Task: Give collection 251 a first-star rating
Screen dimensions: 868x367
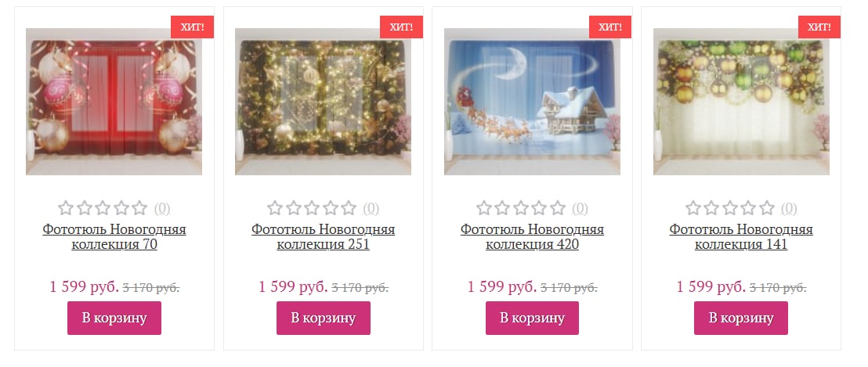Action: 274,208
